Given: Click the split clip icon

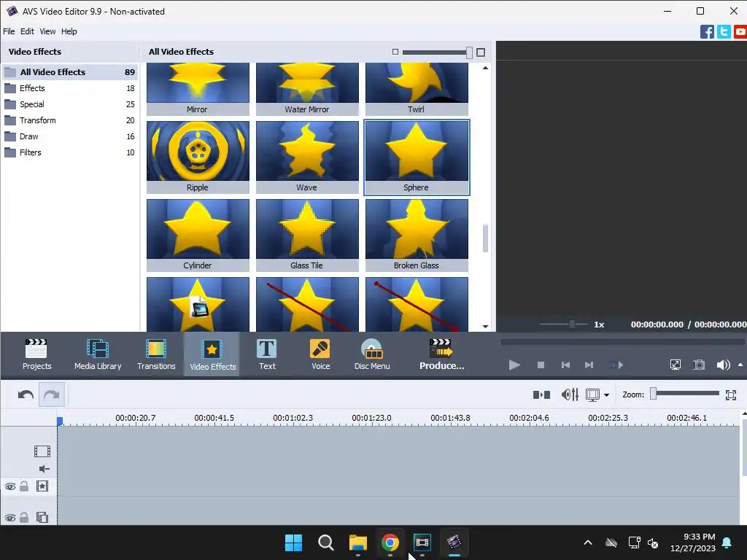Looking at the screenshot, I should [542, 394].
